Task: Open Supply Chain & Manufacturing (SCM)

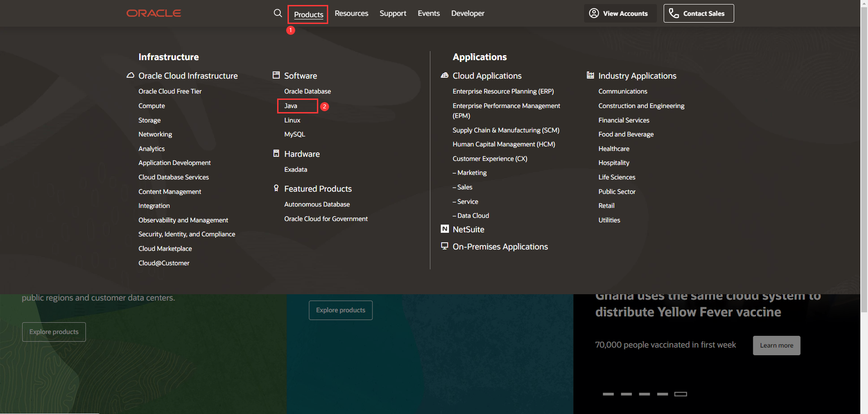Action: tap(506, 130)
